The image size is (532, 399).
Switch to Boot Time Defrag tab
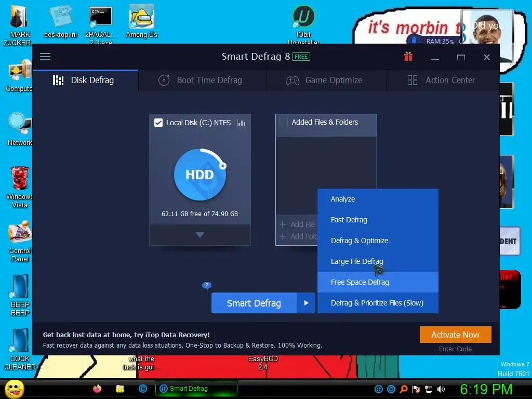pyautogui.click(x=203, y=81)
